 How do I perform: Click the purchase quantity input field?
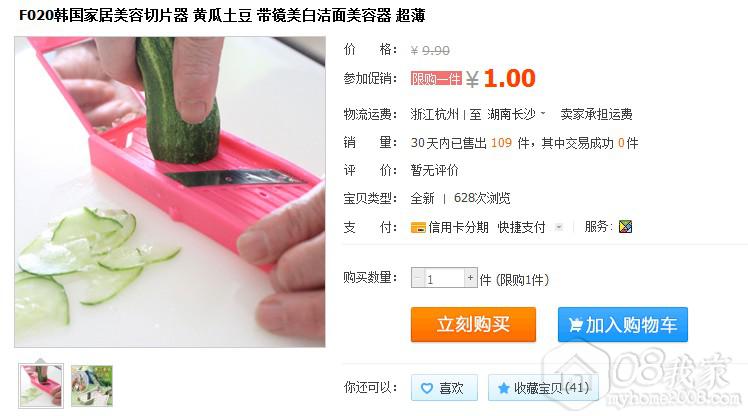[x=445, y=278]
